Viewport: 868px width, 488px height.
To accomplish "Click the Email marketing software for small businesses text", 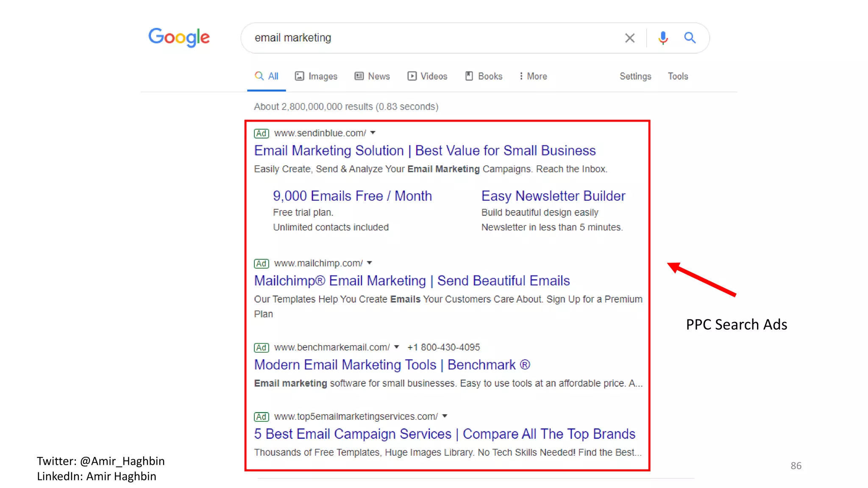I will (448, 383).
